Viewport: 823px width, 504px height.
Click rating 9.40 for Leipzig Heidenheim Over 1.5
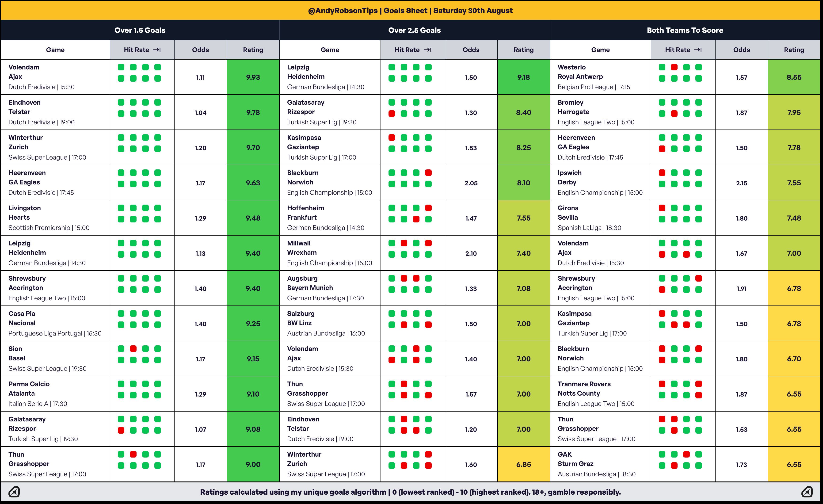(253, 253)
